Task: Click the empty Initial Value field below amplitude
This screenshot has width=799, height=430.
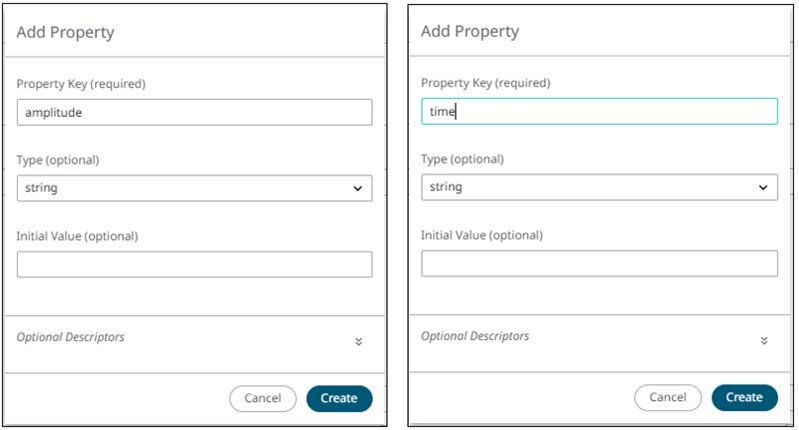Action: click(194, 264)
